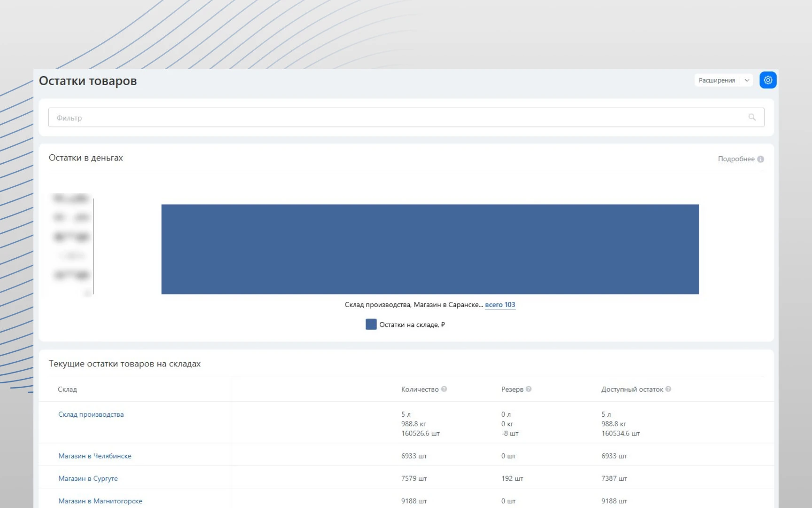812x508 pixels.
Task: Click the Количество column header
Action: click(x=420, y=389)
